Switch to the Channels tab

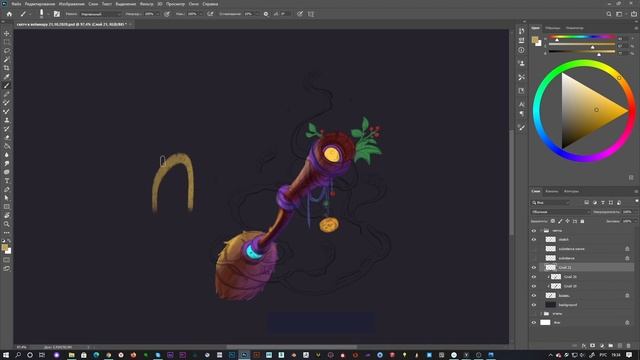tap(551, 191)
